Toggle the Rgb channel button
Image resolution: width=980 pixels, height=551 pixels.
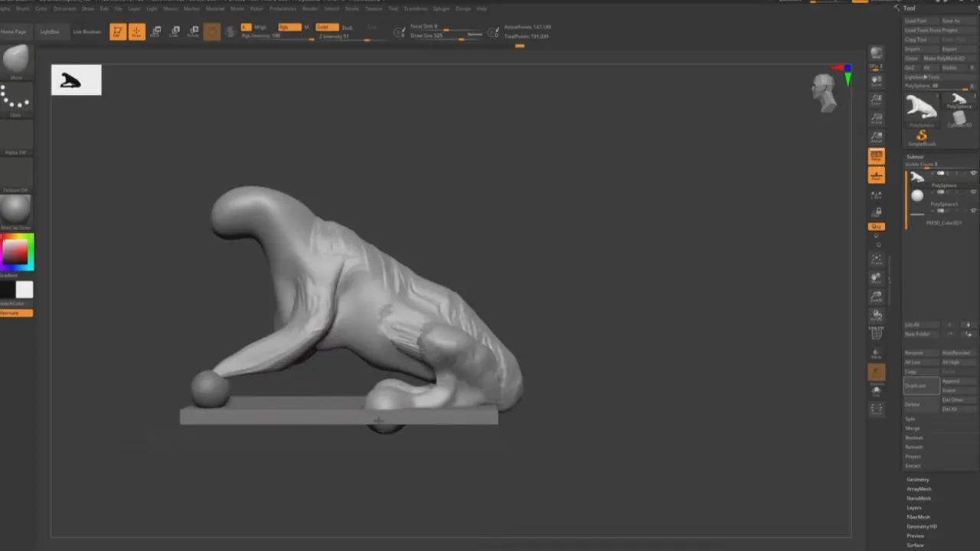tap(289, 27)
